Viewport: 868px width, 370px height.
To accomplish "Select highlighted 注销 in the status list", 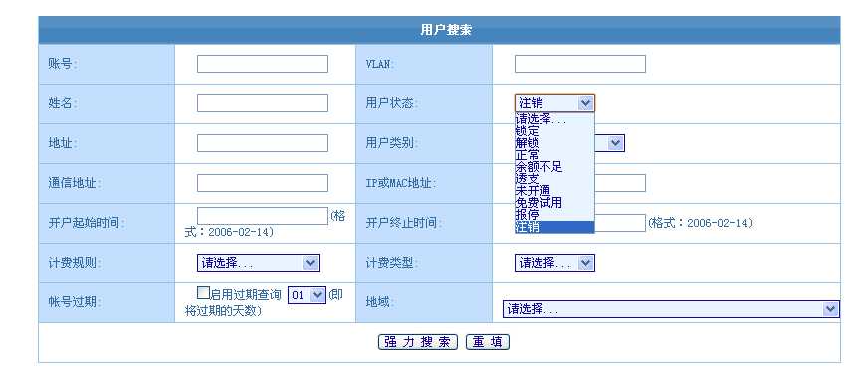I will tap(554, 226).
